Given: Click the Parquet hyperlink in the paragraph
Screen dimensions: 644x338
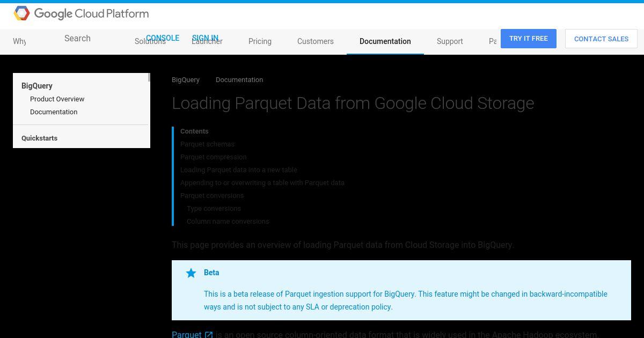Looking at the screenshot, I should point(187,334).
